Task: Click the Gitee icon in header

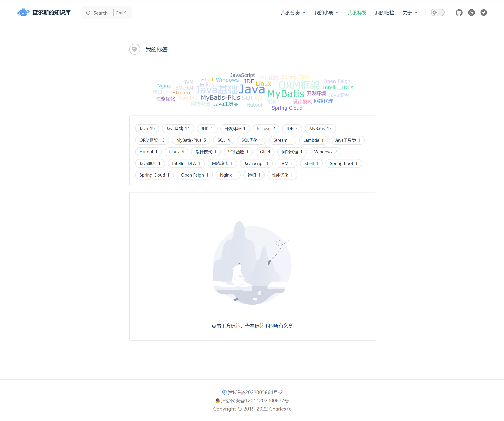Action: pos(471,13)
